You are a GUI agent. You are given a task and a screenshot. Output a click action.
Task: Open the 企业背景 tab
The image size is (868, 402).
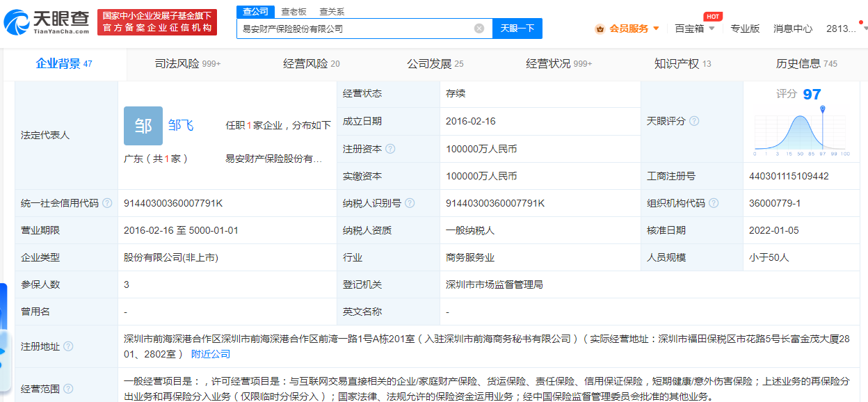64,64
